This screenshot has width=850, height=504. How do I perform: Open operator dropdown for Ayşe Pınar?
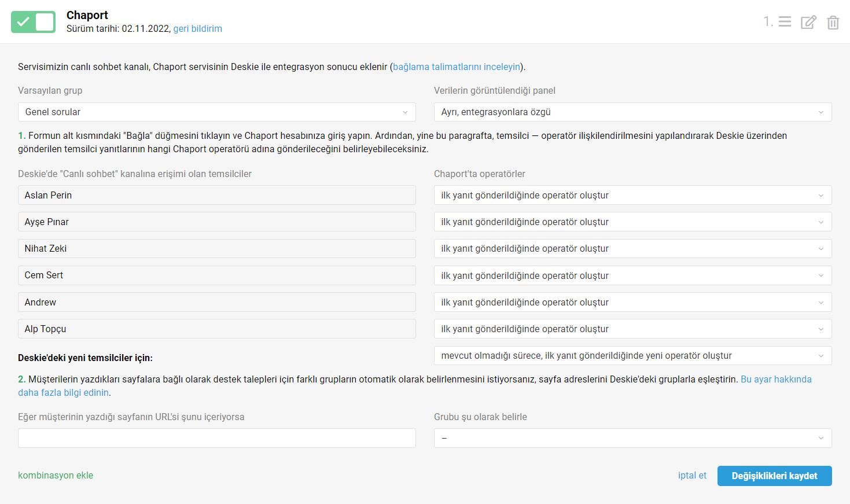point(633,222)
